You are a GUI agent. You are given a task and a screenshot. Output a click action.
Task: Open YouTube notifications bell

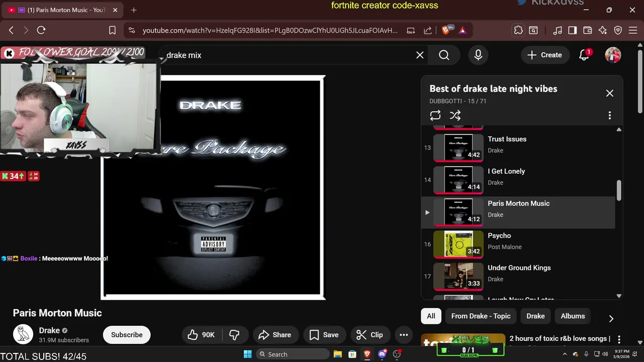pyautogui.click(x=584, y=55)
